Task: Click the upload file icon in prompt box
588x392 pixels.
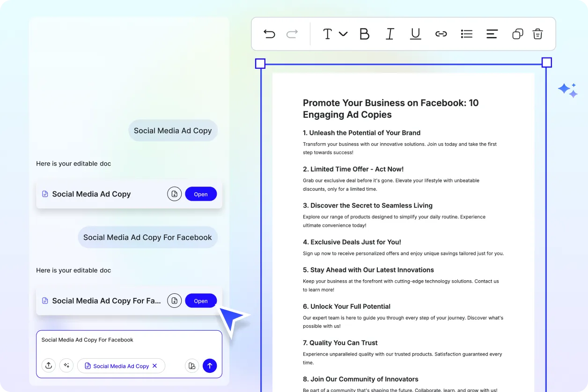Action: [49, 366]
